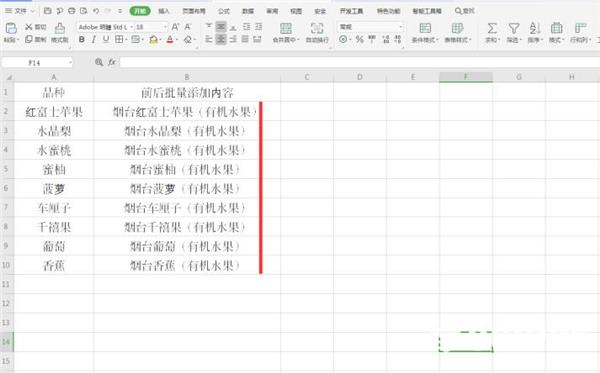Toggle Underline formatting
This screenshot has width=600, height=373.
[106, 39]
